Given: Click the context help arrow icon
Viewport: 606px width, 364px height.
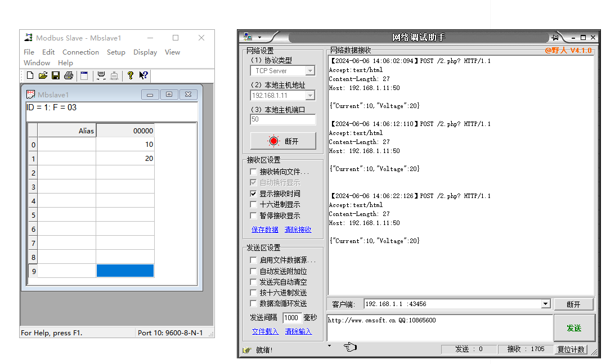Looking at the screenshot, I should 143,75.
